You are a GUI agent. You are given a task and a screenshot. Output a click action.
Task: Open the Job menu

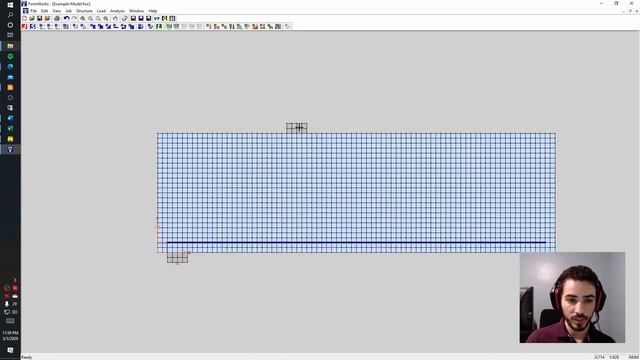click(x=69, y=11)
